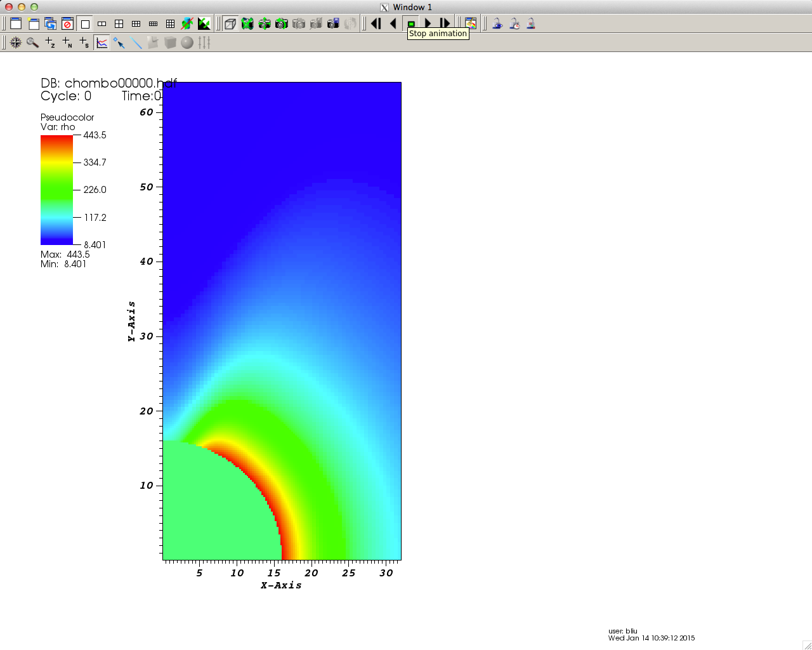Enable the Line tool
The image size is (812, 650).
point(136,43)
